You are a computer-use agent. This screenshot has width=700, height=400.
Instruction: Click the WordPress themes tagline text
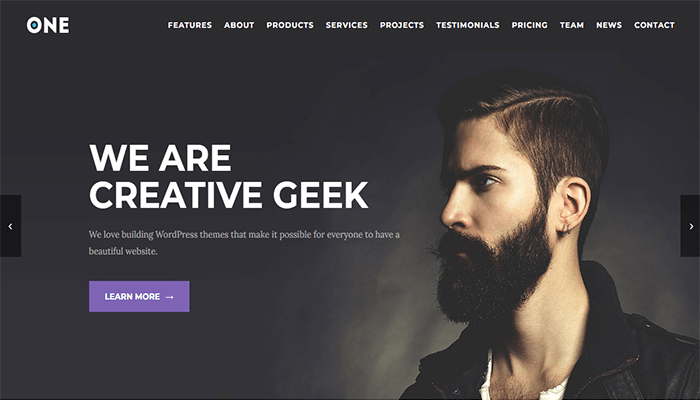point(244,243)
